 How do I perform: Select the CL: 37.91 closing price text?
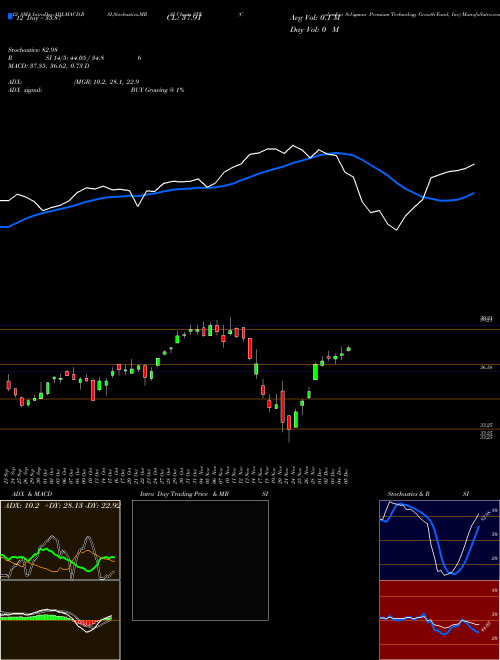click(x=184, y=18)
